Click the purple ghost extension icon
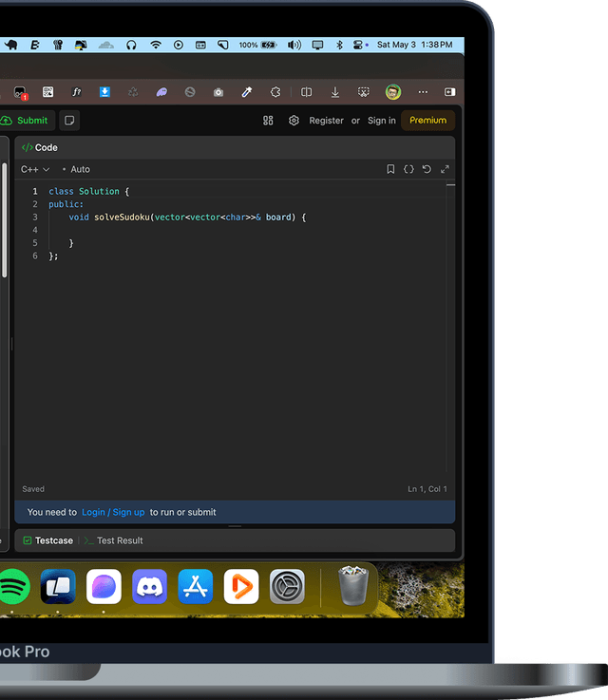The width and height of the screenshot is (608, 700). pos(161,92)
